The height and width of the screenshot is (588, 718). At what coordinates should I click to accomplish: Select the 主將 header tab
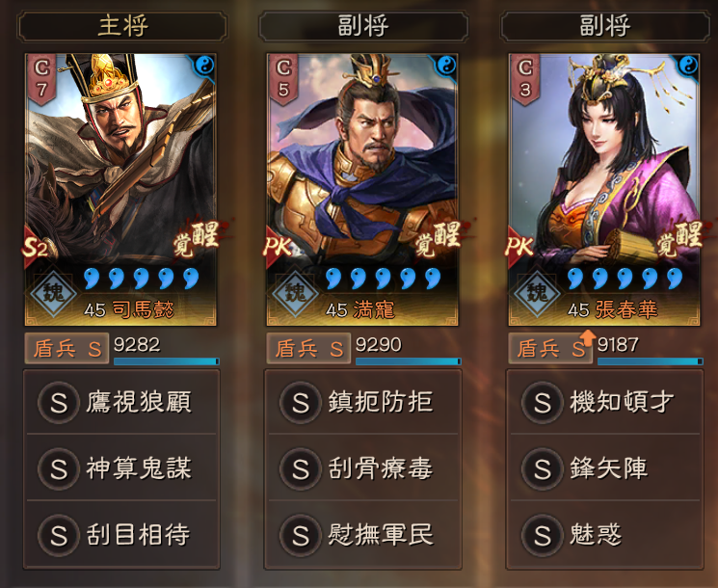(x=122, y=26)
